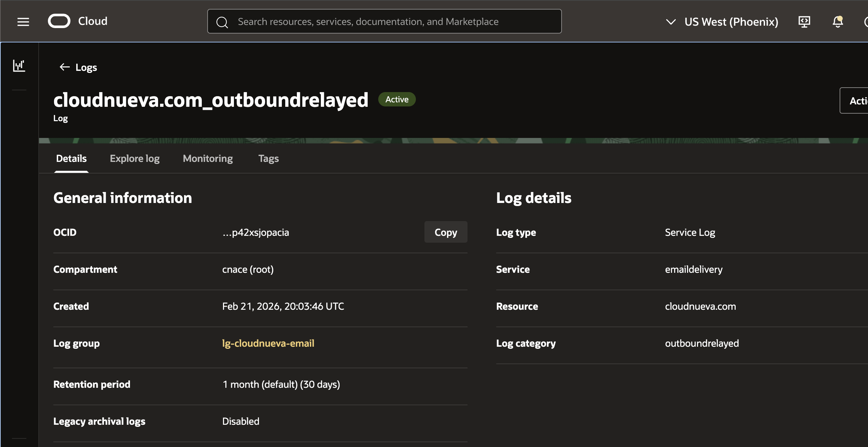Copy the log OCID
Image resolution: width=868 pixels, height=447 pixels.
coord(446,232)
